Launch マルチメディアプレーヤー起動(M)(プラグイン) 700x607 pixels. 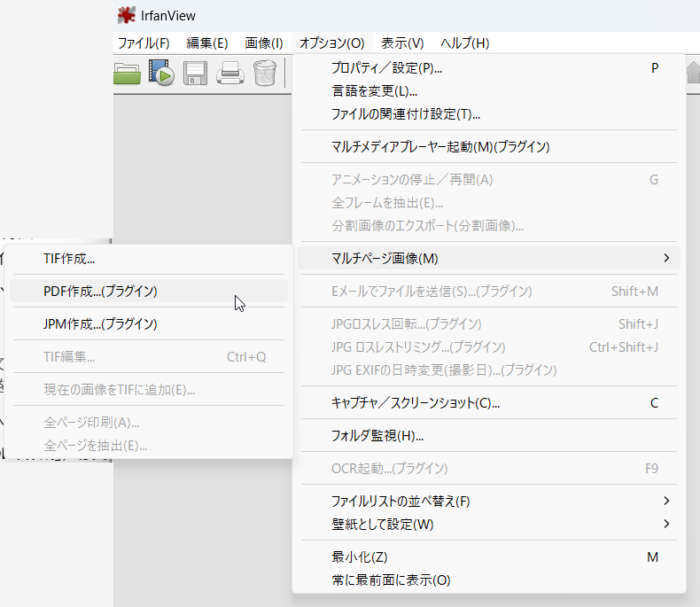tap(489, 147)
